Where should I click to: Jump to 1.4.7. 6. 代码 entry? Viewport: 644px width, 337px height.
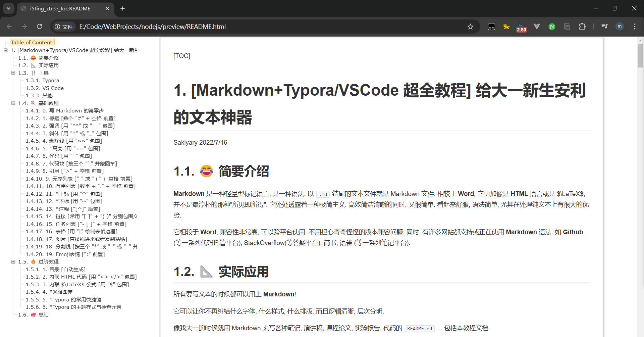(59, 156)
